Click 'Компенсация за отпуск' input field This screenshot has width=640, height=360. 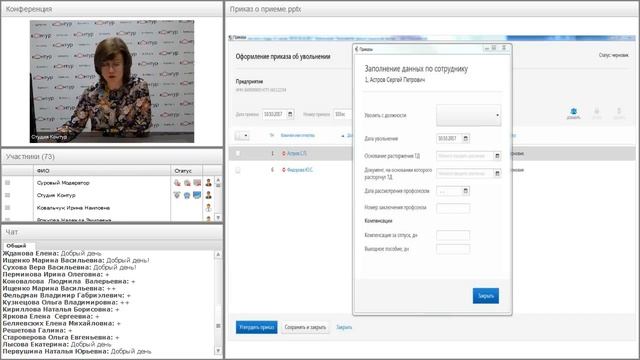click(x=453, y=236)
